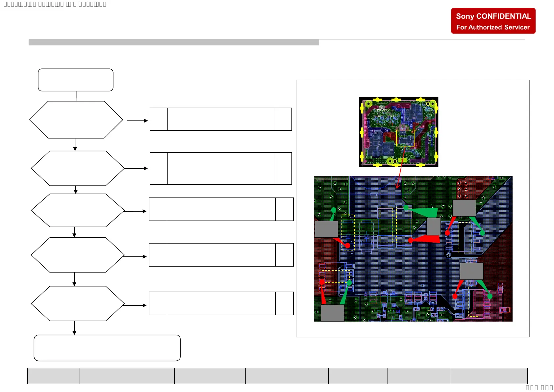The height and width of the screenshot is (392, 554).
Task: Select the small full-board PCB overview thumbnail
Action: pyautogui.click(x=399, y=132)
